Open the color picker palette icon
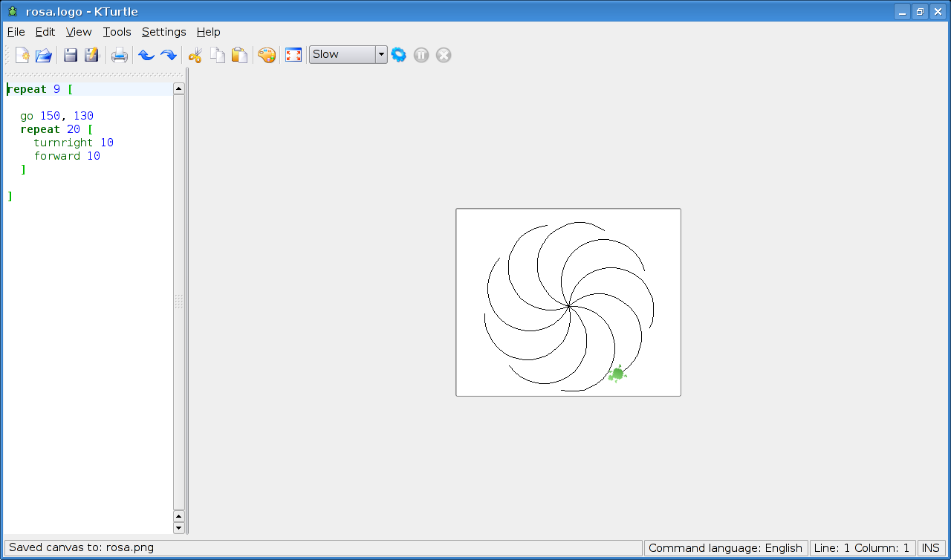Screen dimensions: 951x560 [267, 54]
